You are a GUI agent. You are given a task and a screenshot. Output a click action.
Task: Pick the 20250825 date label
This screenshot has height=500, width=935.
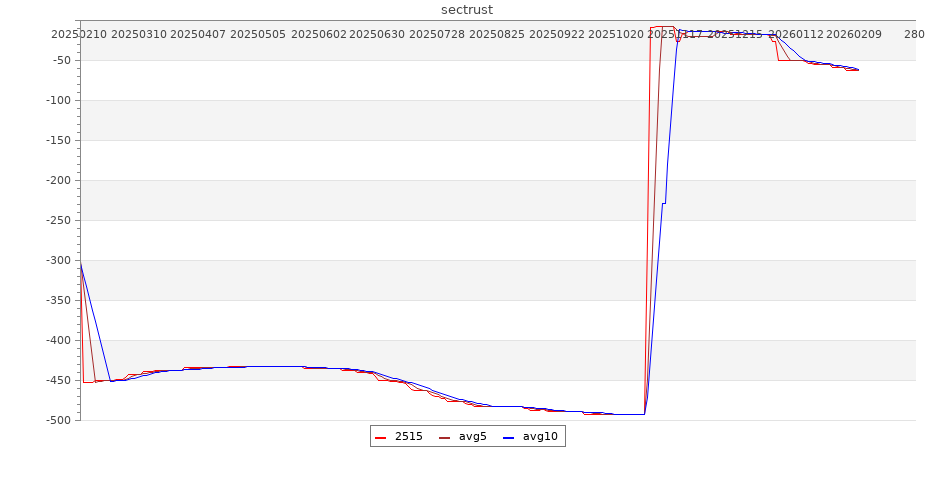(x=497, y=34)
